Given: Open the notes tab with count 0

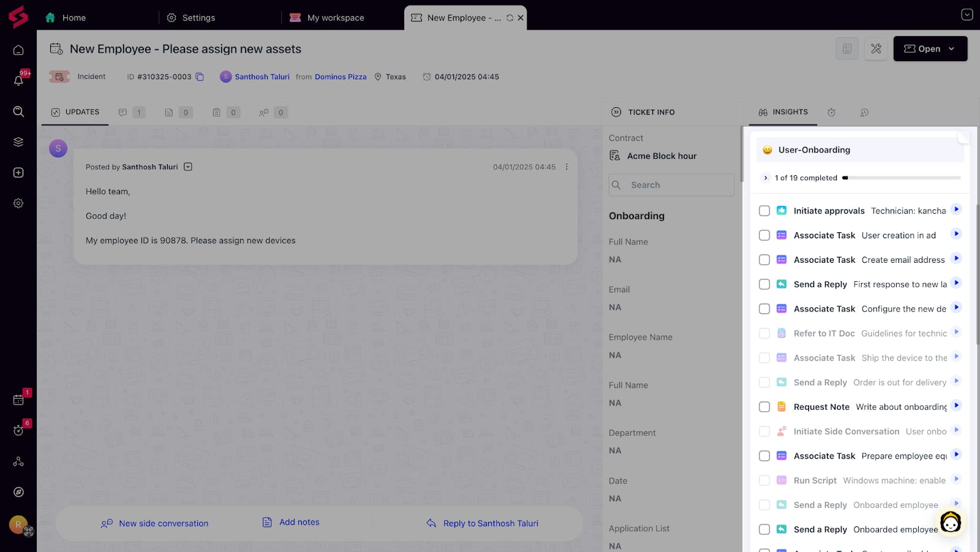Looking at the screenshot, I should pyautogui.click(x=179, y=112).
